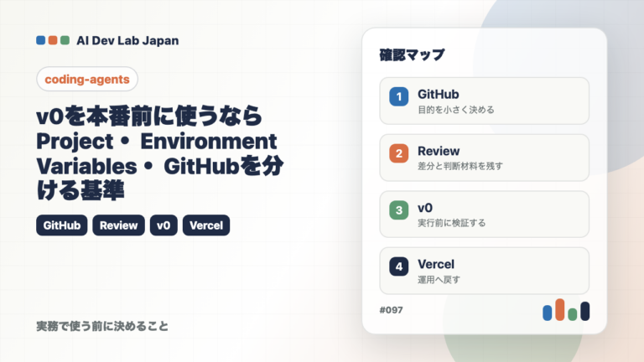Click the Review tag chip below headline
The height and width of the screenshot is (362, 644).
pos(119,225)
